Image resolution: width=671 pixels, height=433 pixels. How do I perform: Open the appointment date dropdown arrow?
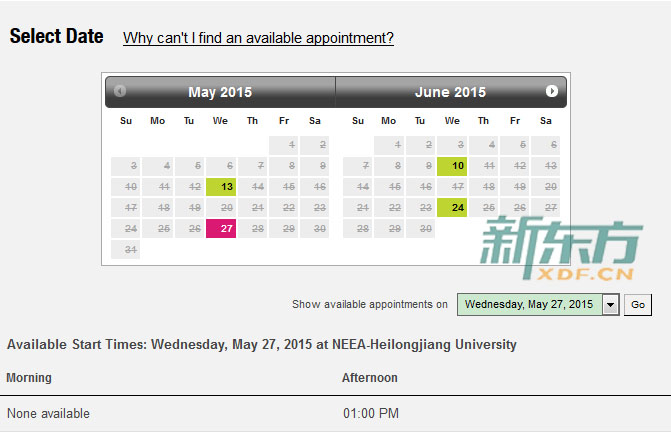[x=611, y=305]
